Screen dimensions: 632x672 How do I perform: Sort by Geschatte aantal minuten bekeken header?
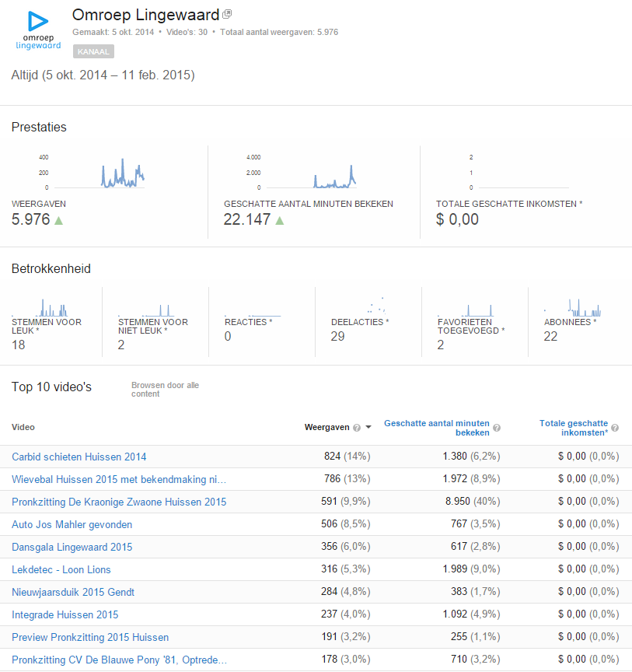tap(437, 427)
